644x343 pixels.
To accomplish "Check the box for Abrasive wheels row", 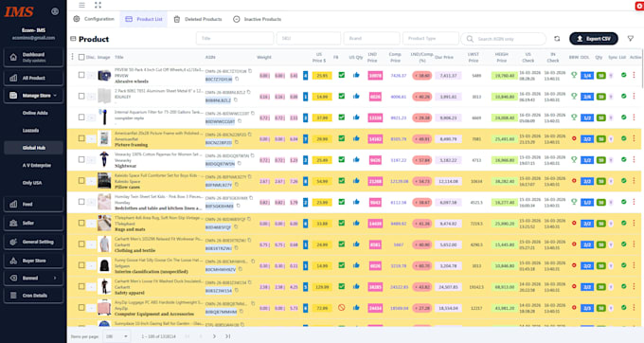I will (x=81, y=75).
